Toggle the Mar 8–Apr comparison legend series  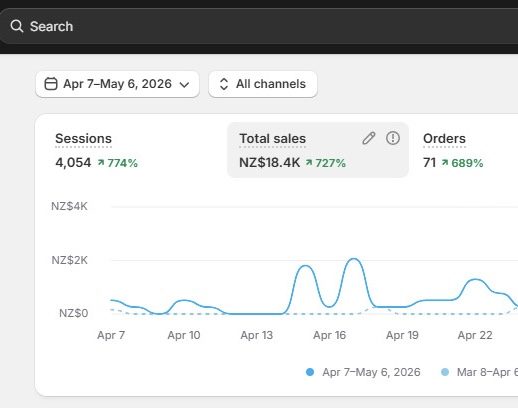click(479, 372)
